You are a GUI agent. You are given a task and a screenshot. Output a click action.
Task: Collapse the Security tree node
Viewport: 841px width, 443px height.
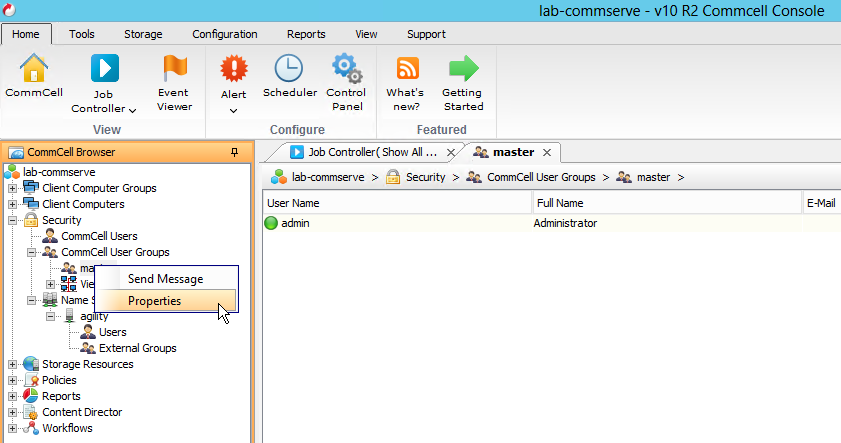pos(12,220)
